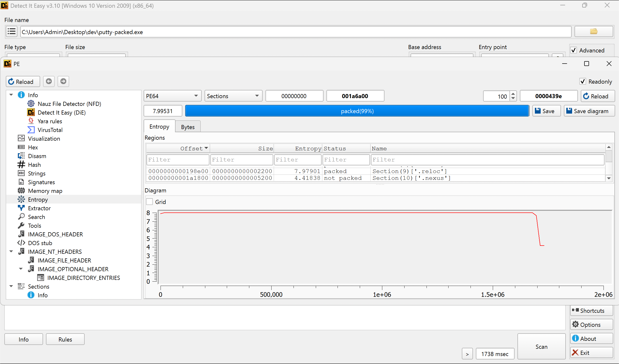
Task: Select the '.nexus' section row
Action: 376,178
